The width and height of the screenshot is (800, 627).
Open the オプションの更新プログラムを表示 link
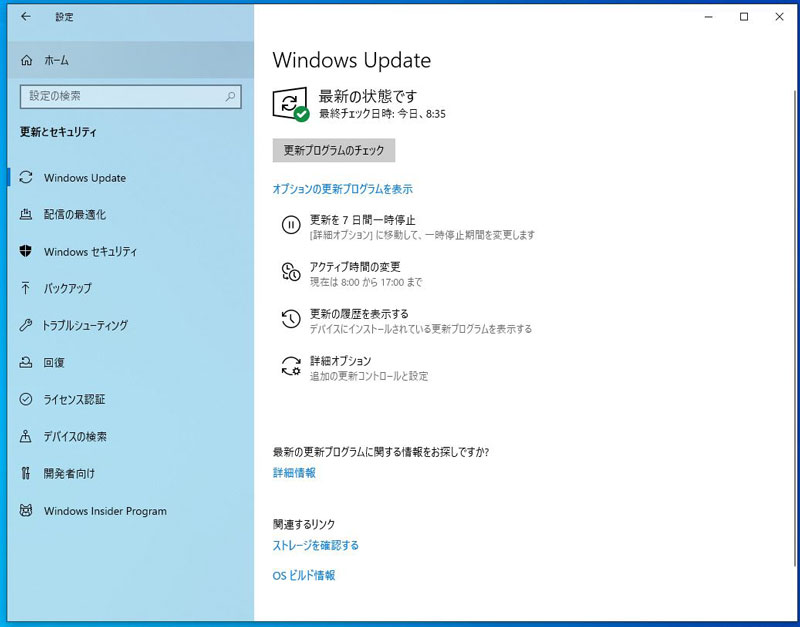pyautogui.click(x=342, y=189)
